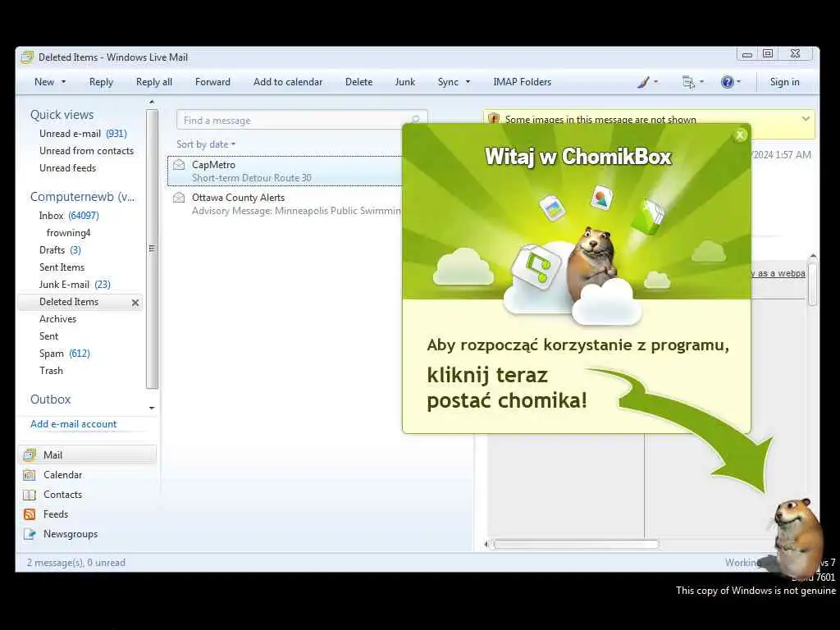Open the Sync dropdown arrow

pyautogui.click(x=468, y=82)
